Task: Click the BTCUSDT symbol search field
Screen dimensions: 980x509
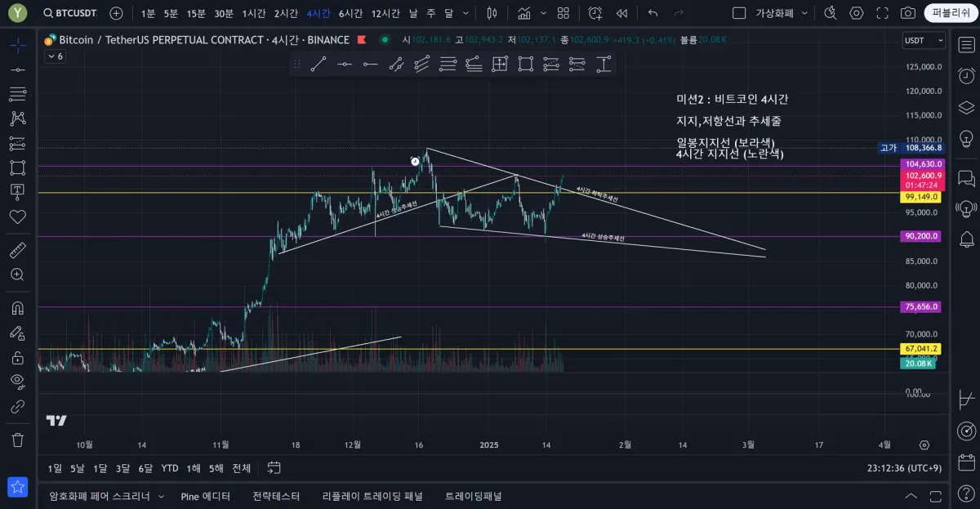Action: click(69, 13)
